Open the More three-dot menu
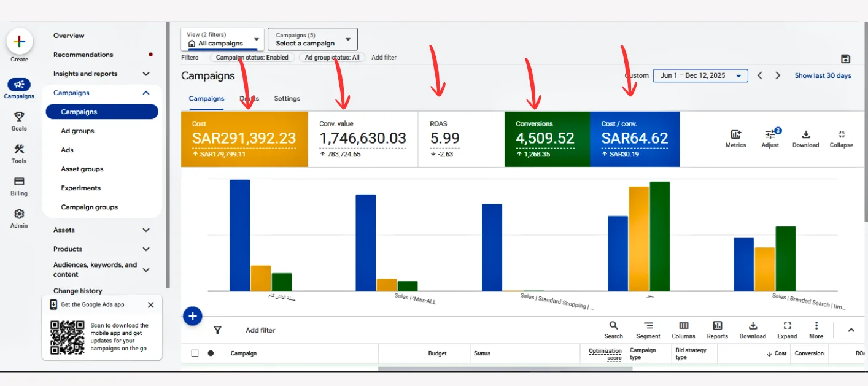The height and width of the screenshot is (386, 868). click(816, 326)
